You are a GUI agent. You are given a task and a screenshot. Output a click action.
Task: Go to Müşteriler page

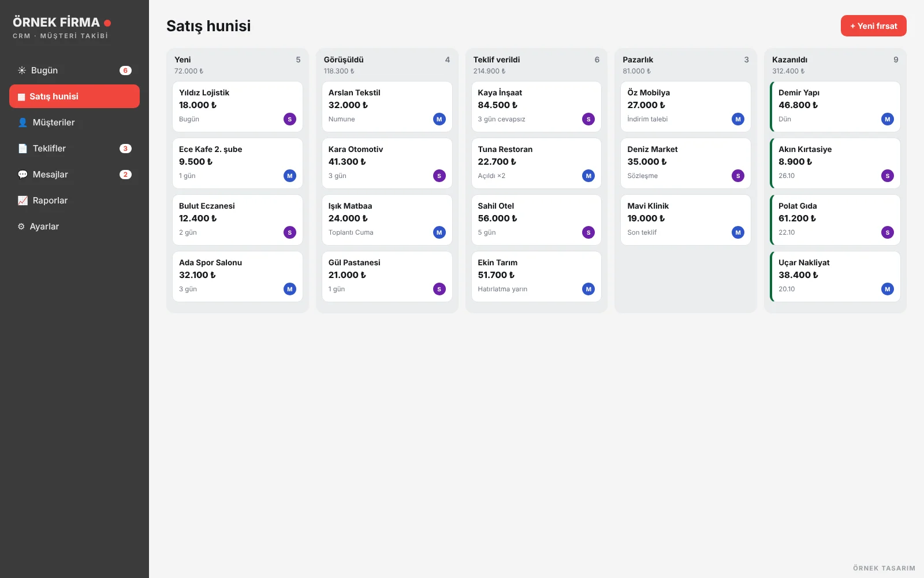click(x=74, y=123)
